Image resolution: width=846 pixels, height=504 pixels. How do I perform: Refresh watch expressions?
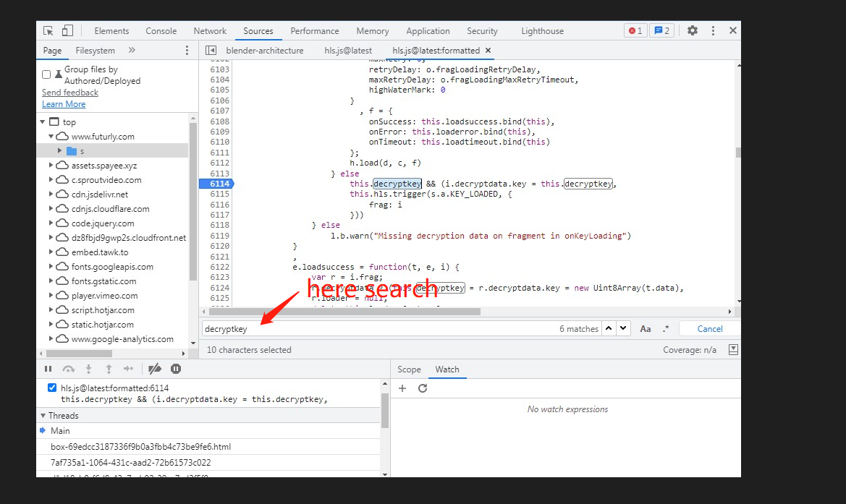coord(423,388)
